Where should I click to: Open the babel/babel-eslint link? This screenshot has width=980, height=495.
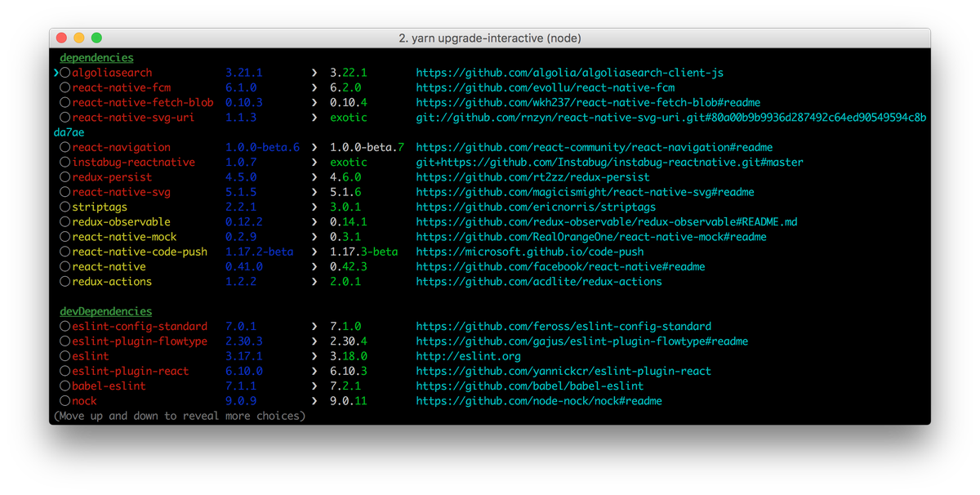pos(529,386)
